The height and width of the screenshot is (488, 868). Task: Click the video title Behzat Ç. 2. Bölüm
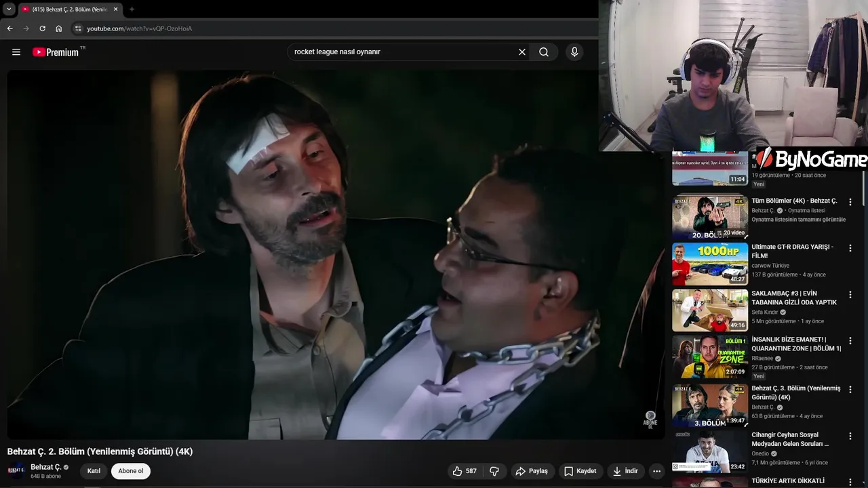tap(100, 451)
